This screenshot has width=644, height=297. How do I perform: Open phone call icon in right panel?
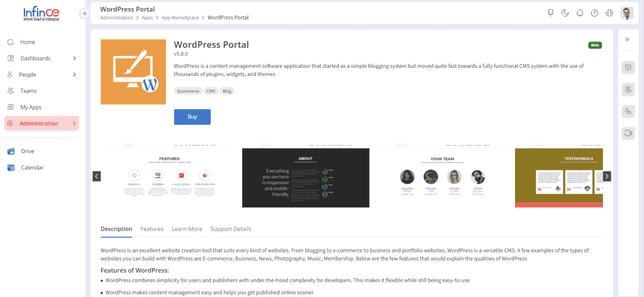click(x=628, y=111)
